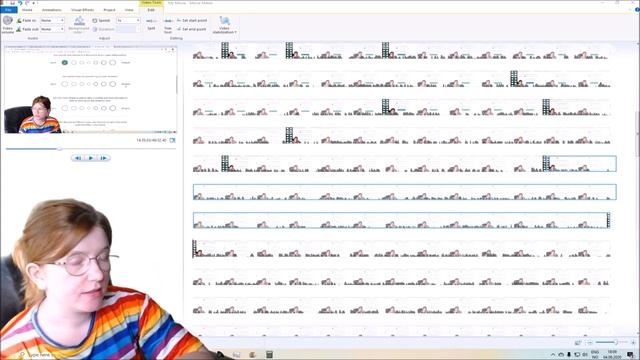
Task: Open the File menu
Action: point(9,10)
